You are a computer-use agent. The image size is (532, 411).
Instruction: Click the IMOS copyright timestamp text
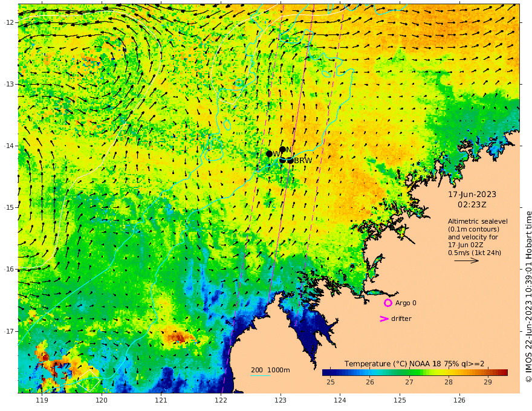(528, 297)
